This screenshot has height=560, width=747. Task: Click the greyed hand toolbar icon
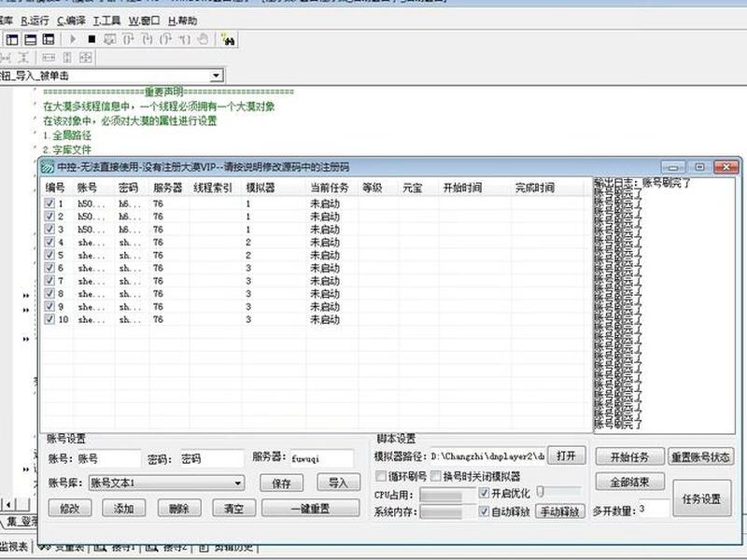tap(203, 39)
